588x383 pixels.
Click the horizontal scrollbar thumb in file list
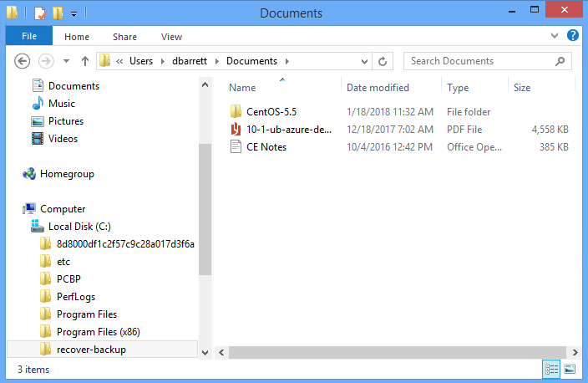tap(397, 352)
